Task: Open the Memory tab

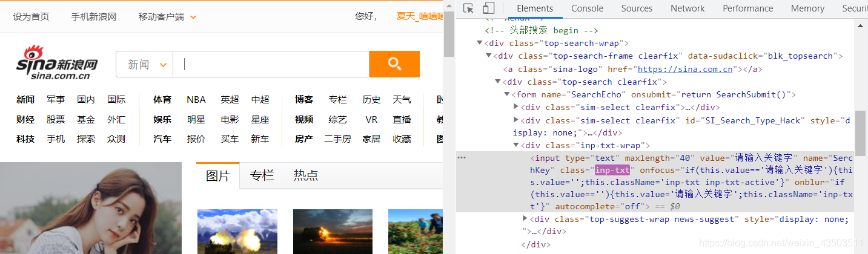Action: coord(807,8)
